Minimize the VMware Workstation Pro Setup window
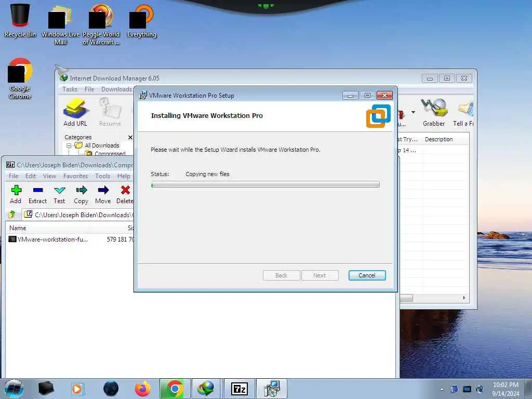Image resolution: width=532 pixels, height=399 pixels. pos(350,96)
